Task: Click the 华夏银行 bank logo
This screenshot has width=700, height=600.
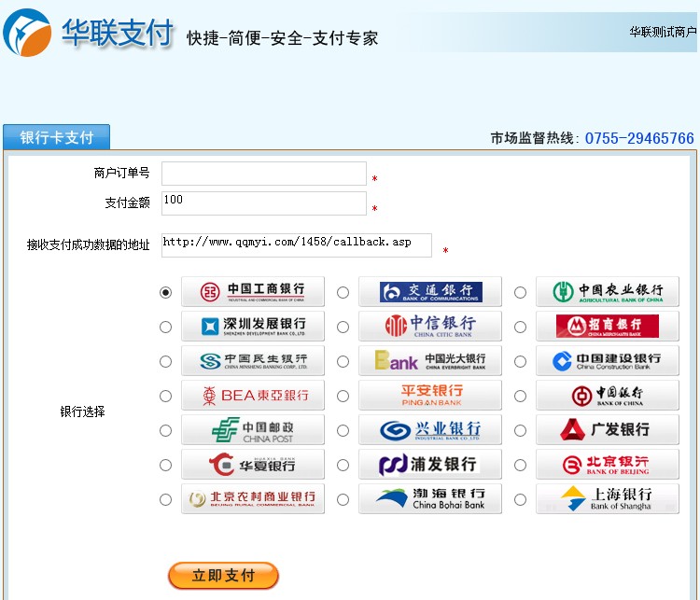Action: [253, 465]
